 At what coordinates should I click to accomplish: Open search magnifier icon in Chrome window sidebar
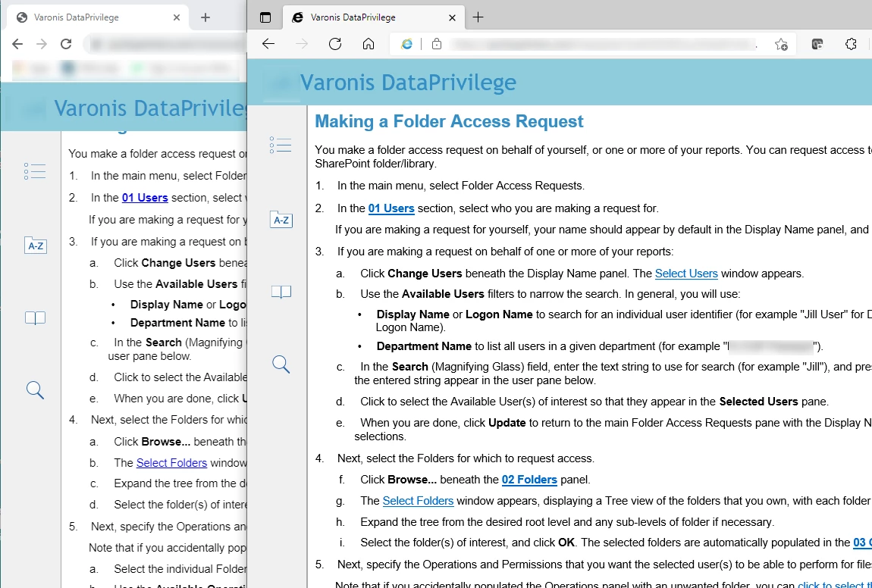pos(34,390)
